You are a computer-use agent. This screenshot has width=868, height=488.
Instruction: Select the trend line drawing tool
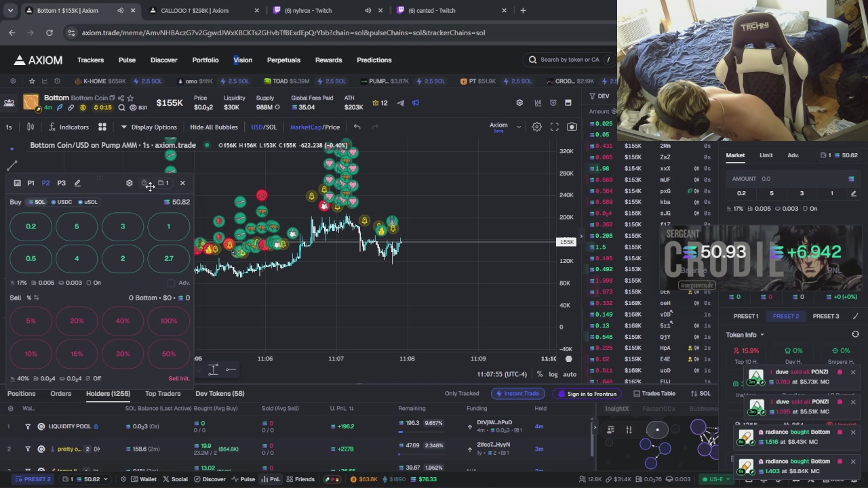(12, 165)
